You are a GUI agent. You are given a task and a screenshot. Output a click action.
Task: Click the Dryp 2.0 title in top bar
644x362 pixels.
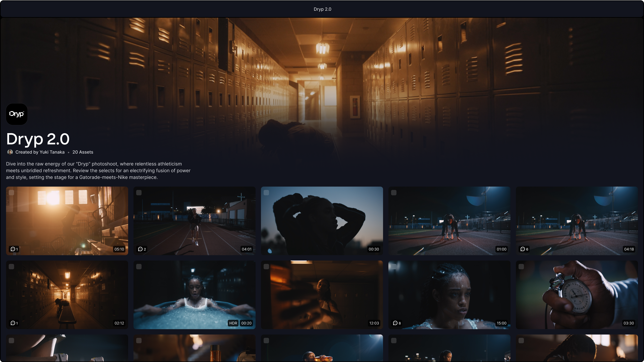pos(323,9)
